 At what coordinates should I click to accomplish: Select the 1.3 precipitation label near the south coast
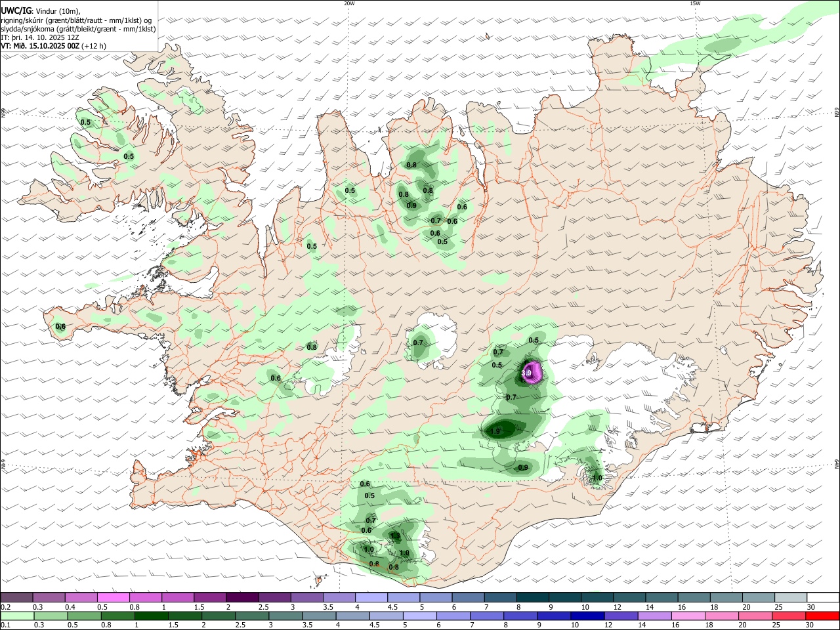(394, 535)
